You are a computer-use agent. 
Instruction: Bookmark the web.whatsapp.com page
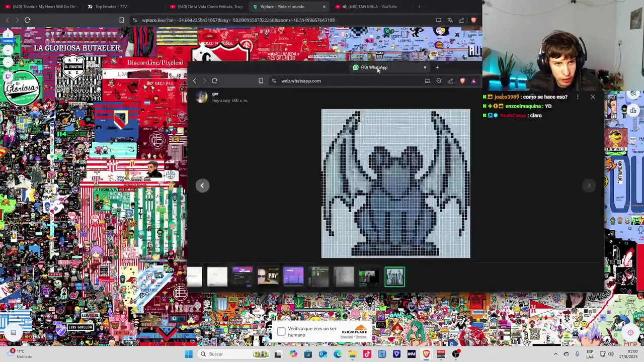coord(261,81)
